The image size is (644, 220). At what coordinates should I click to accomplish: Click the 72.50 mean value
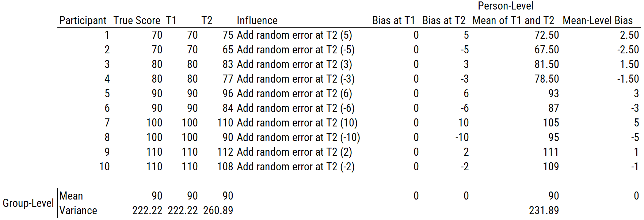(x=546, y=35)
